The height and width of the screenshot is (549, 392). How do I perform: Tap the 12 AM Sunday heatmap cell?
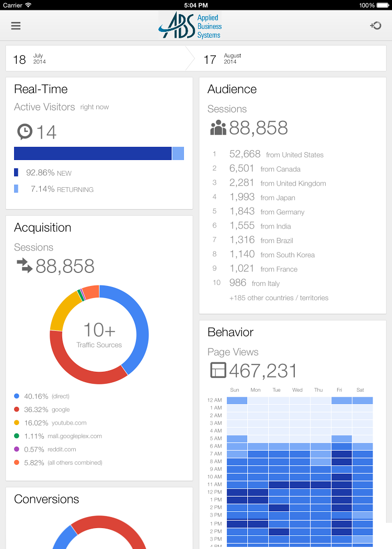pyautogui.click(x=237, y=400)
